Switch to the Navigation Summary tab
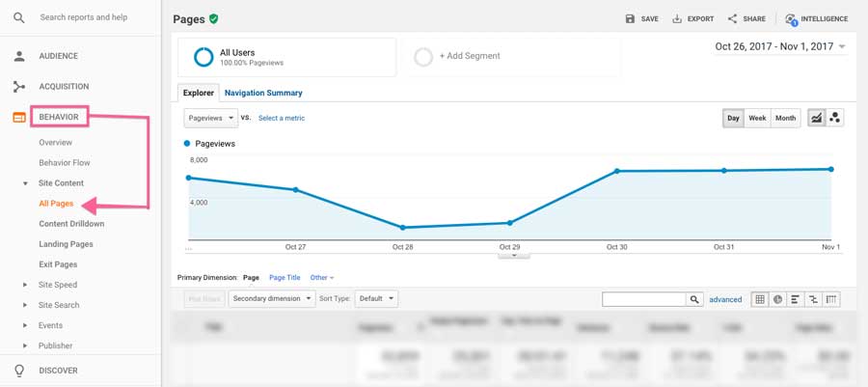The image size is (868, 387). [263, 93]
